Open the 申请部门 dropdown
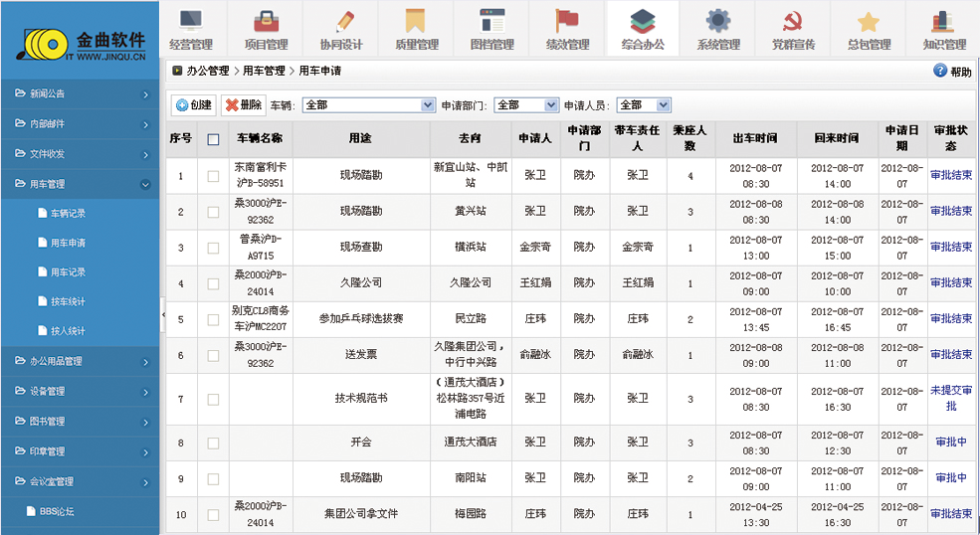Viewport: 980px width, 535px height. click(552, 104)
